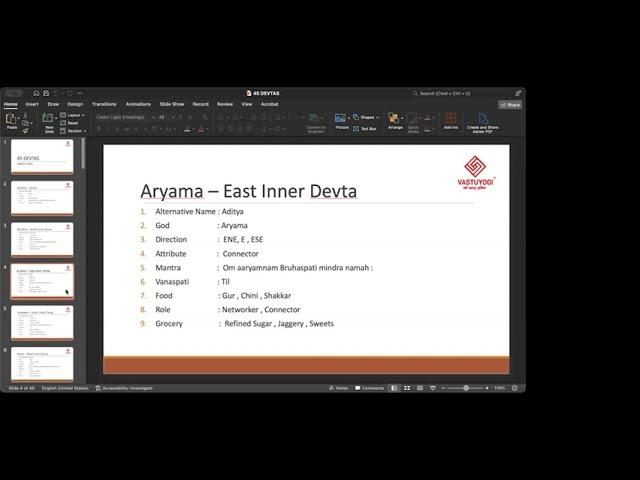The image size is (640, 480).
Task: Click the Paste clipboard icon
Action: (x=11, y=119)
